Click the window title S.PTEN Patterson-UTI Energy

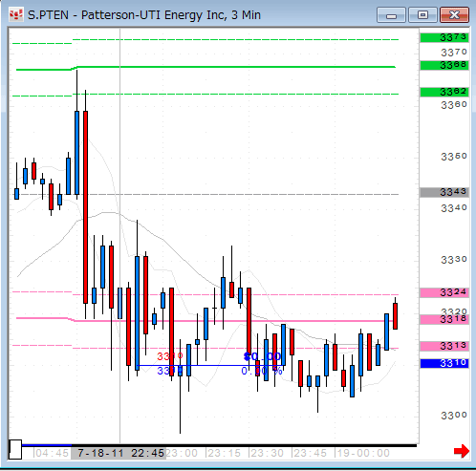pos(144,15)
